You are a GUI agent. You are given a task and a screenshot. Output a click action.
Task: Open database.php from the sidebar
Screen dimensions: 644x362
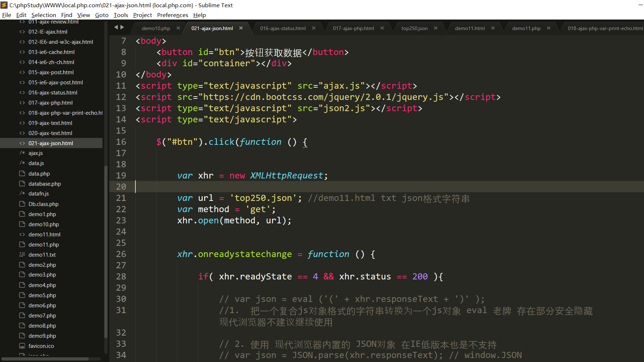[x=45, y=184]
